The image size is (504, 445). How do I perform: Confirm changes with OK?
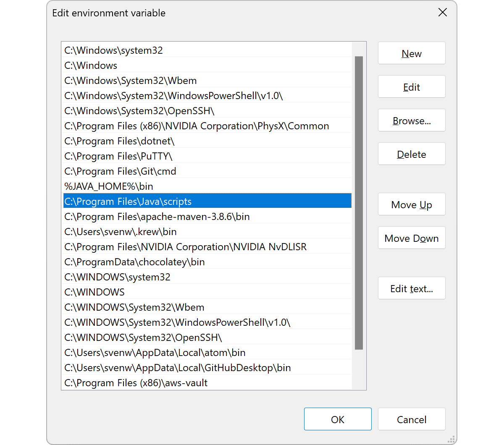337,419
